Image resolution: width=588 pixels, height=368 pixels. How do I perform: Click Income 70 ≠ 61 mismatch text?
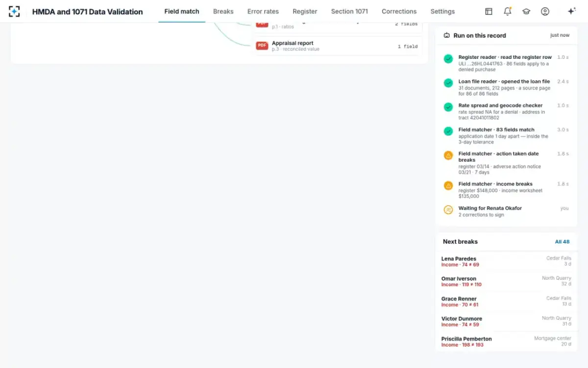[x=460, y=305]
